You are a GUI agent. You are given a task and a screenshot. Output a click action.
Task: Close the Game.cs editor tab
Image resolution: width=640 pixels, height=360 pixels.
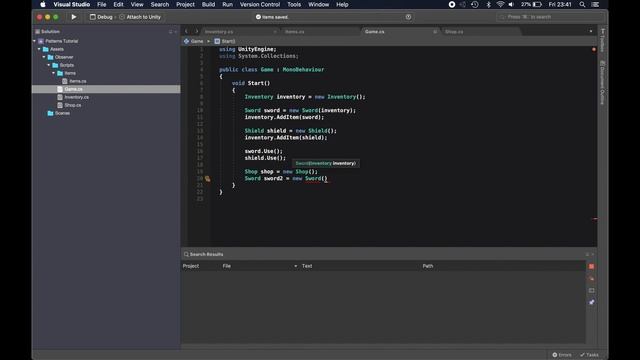coord(435,31)
